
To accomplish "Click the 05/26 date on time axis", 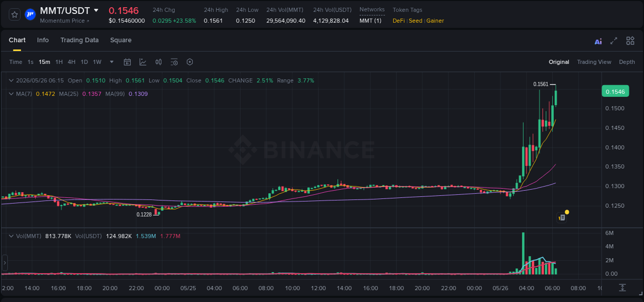I will (500, 288).
